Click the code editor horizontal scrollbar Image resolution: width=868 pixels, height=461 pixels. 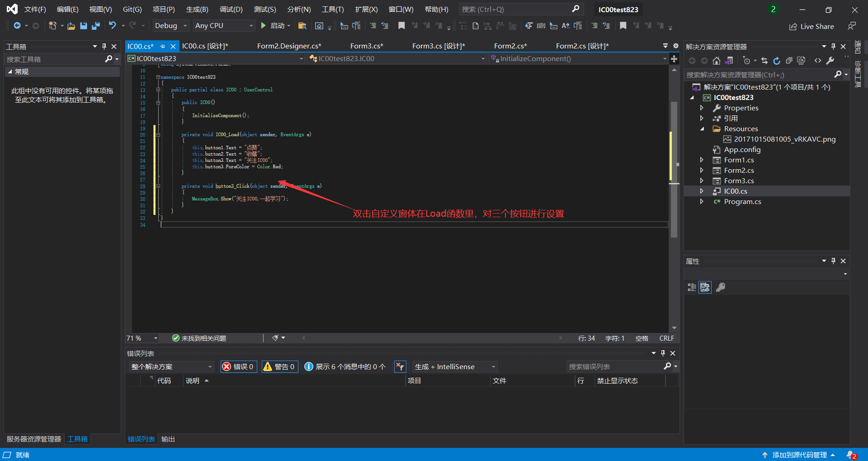432,338
